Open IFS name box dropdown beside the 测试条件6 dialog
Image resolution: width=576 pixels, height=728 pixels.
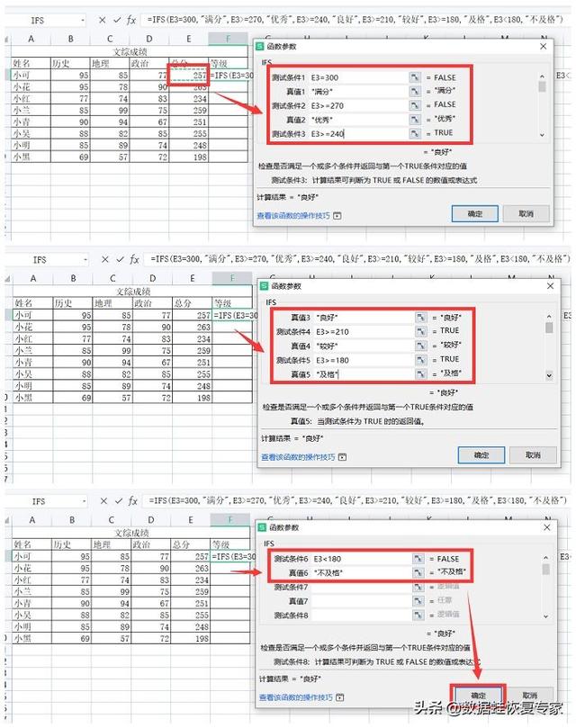point(84,501)
